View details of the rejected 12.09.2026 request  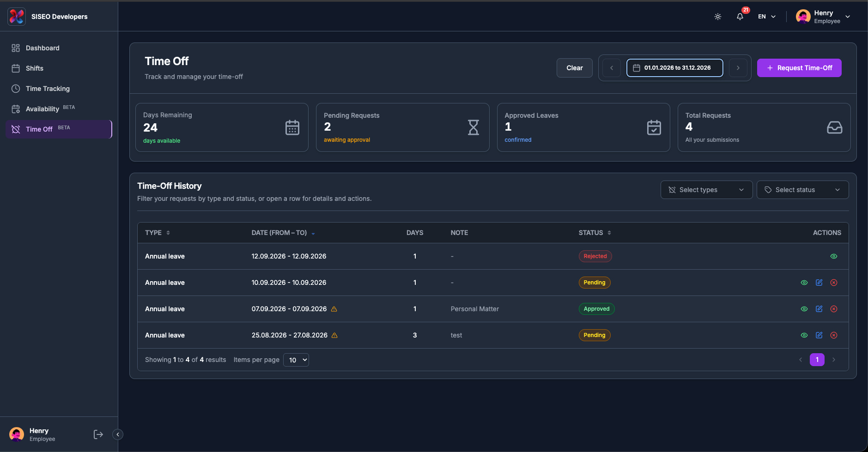tap(834, 256)
